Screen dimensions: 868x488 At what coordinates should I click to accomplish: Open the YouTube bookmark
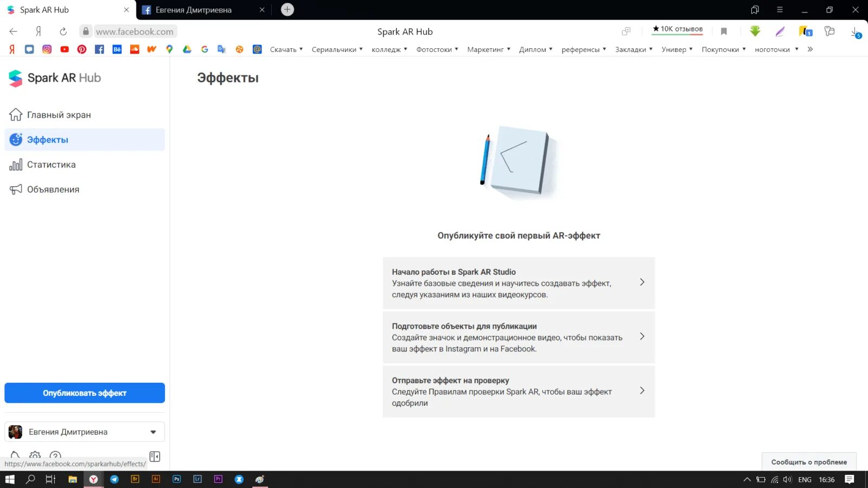[65, 49]
